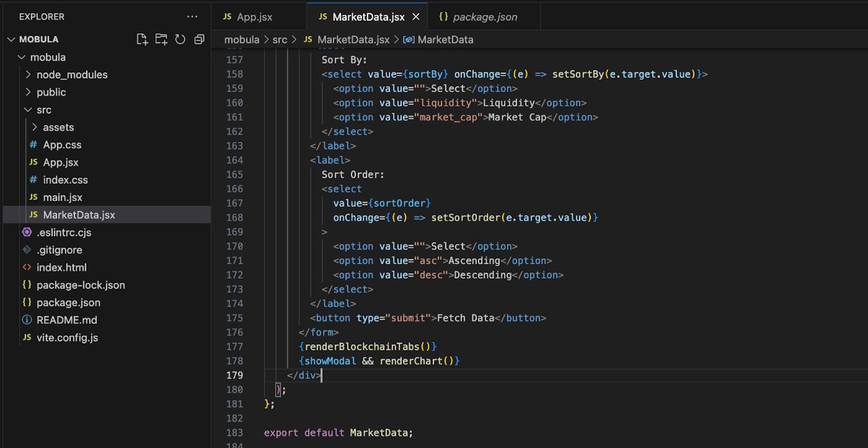Create a new folder in the Explorer
Screen dimensions: 868x448
(161, 39)
